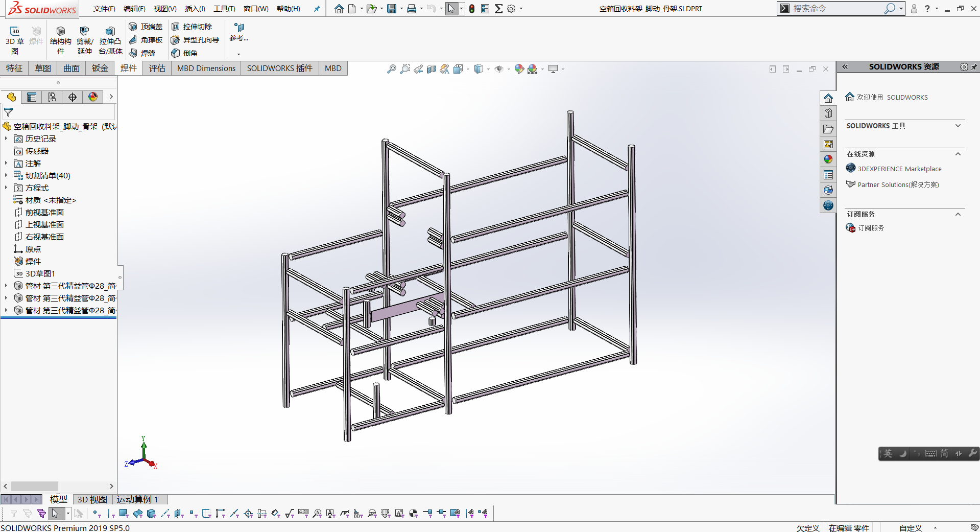Viewport: 980px width, 532px height.
Task: Open the ConfigurationManager tab
Action: (x=52, y=97)
